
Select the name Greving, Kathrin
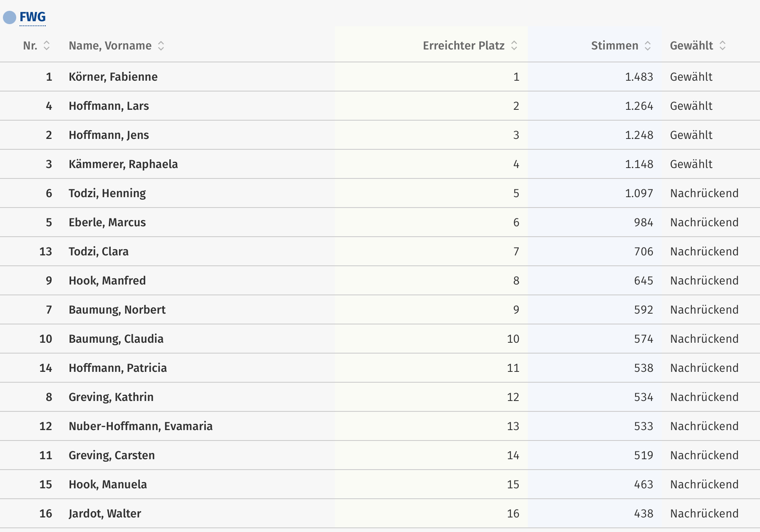pos(111,397)
